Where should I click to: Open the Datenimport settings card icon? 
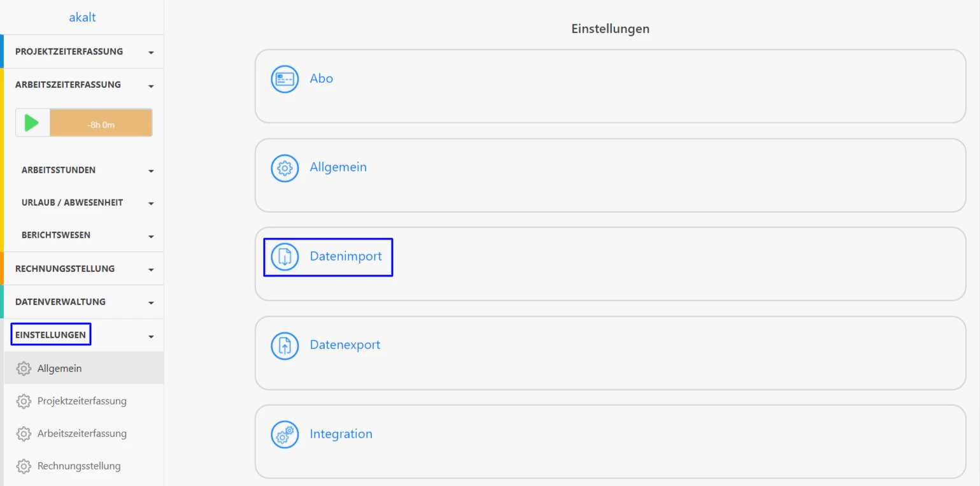285,257
